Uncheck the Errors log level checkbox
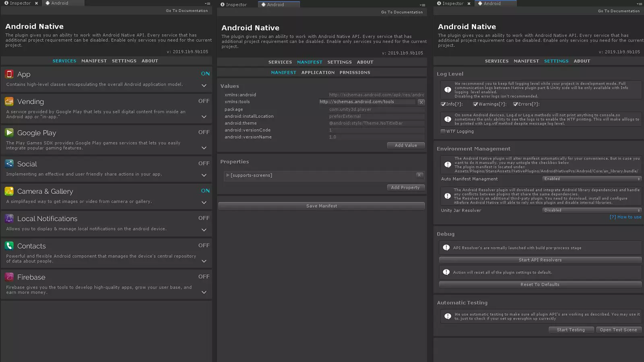The image size is (644, 362). pyautogui.click(x=515, y=104)
